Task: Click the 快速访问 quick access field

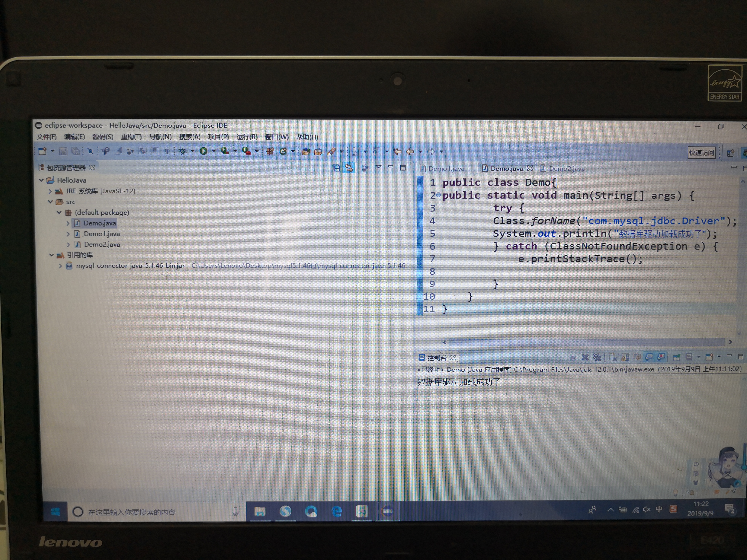Action: coord(701,153)
